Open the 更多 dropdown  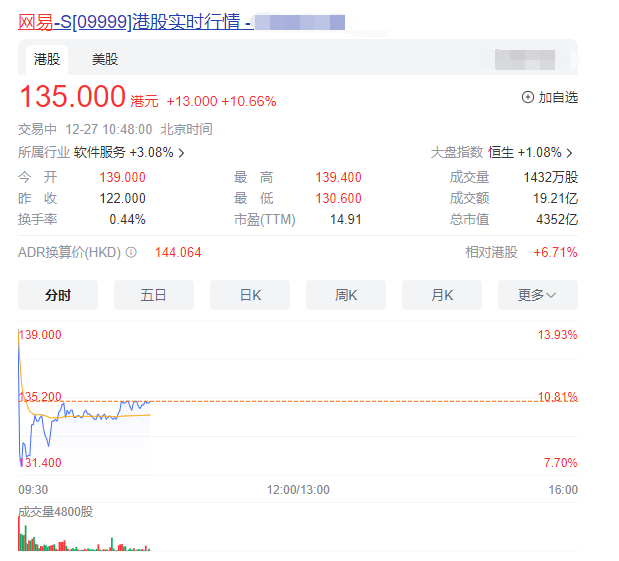point(538,295)
